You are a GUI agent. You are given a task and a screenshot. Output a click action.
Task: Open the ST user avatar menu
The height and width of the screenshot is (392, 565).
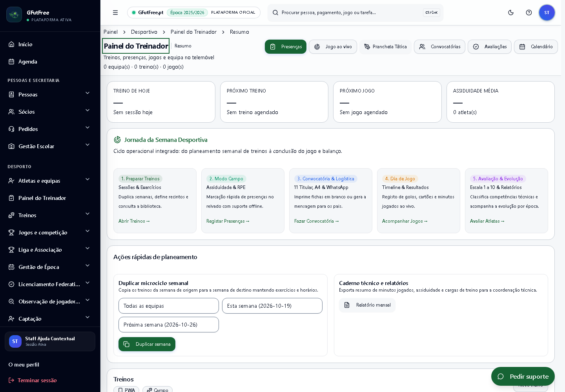point(547,13)
